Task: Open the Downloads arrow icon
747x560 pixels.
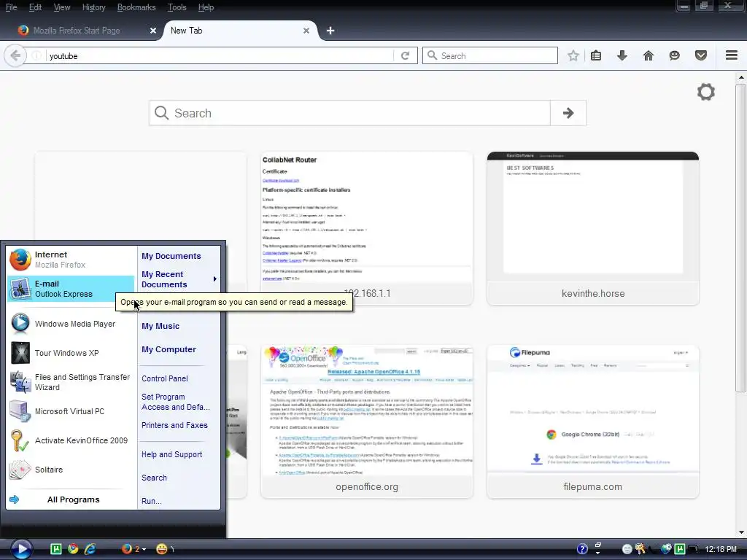Action: [622, 55]
